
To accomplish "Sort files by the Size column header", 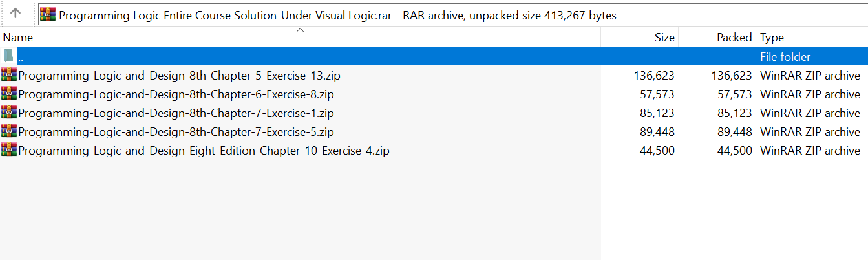I will [664, 38].
